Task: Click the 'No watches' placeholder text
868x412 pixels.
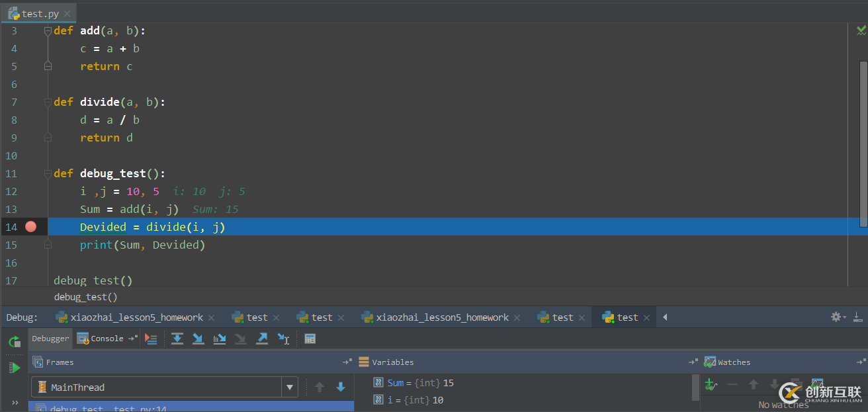Action: coord(783,405)
